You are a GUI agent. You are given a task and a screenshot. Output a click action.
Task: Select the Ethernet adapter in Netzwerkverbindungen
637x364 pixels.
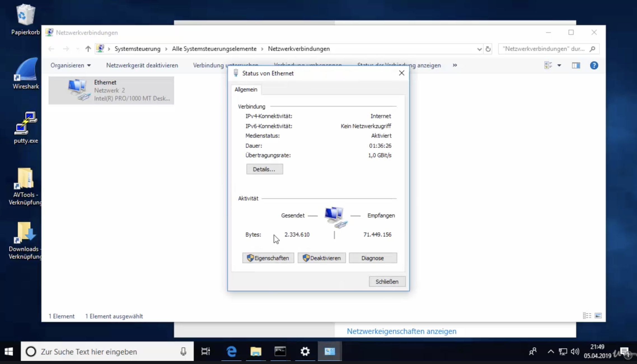coord(111,90)
